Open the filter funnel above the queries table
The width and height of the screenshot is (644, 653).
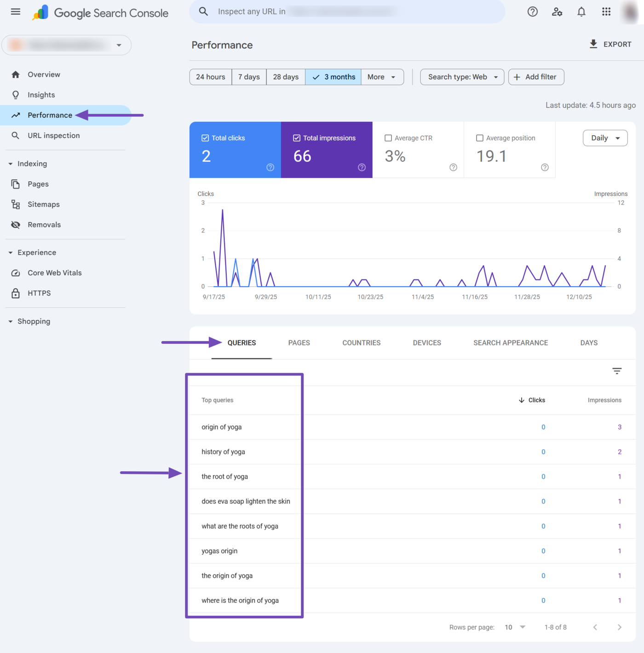(617, 370)
